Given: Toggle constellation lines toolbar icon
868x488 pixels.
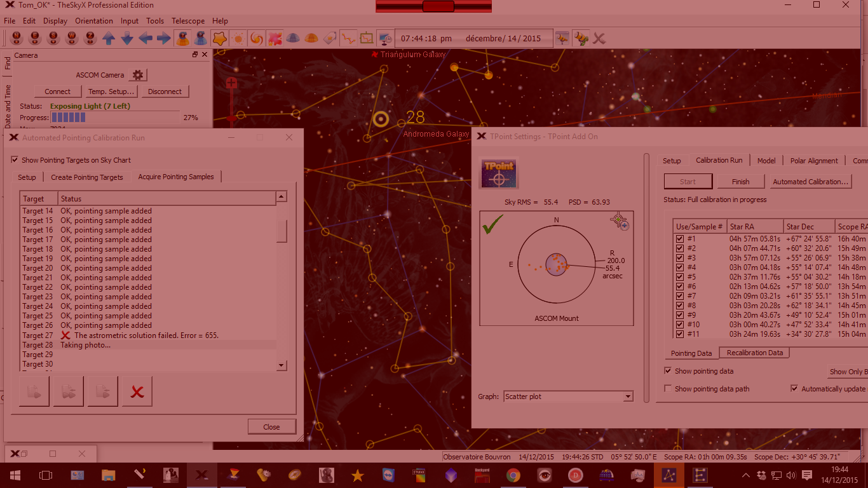Looking at the screenshot, I should coord(348,38).
